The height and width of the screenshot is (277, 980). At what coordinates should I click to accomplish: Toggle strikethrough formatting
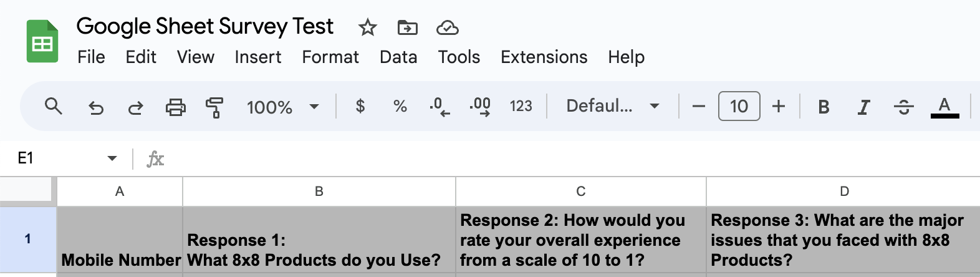click(903, 107)
